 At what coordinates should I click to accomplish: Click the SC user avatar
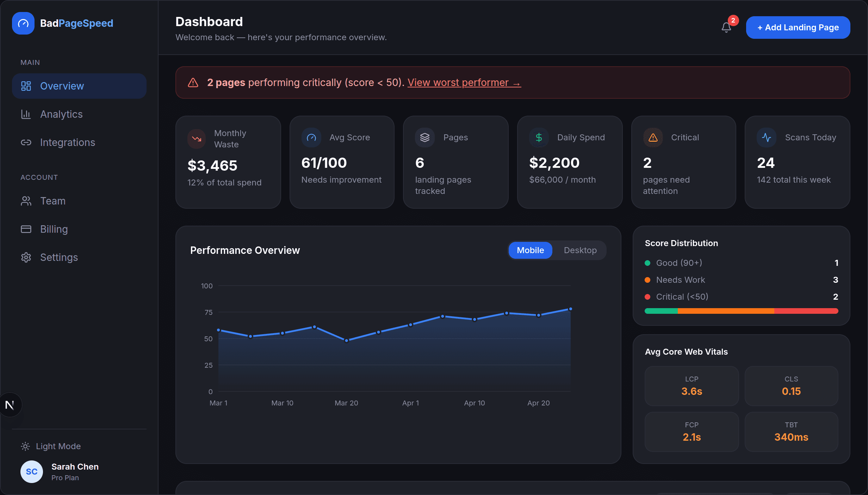tap(32, 472)
